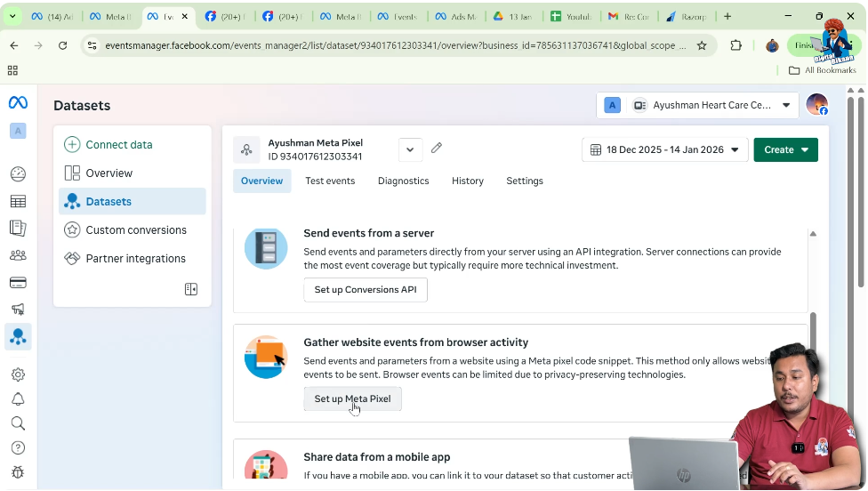The width and height of the screenshot is (868, 491).
Task: Click the Meta logo in the left sidebar
Action: tap(18, 102)
